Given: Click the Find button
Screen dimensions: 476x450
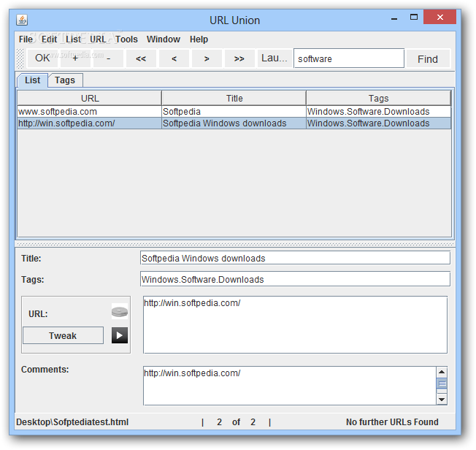Looking at the screenshot, I should pos(428,58).
